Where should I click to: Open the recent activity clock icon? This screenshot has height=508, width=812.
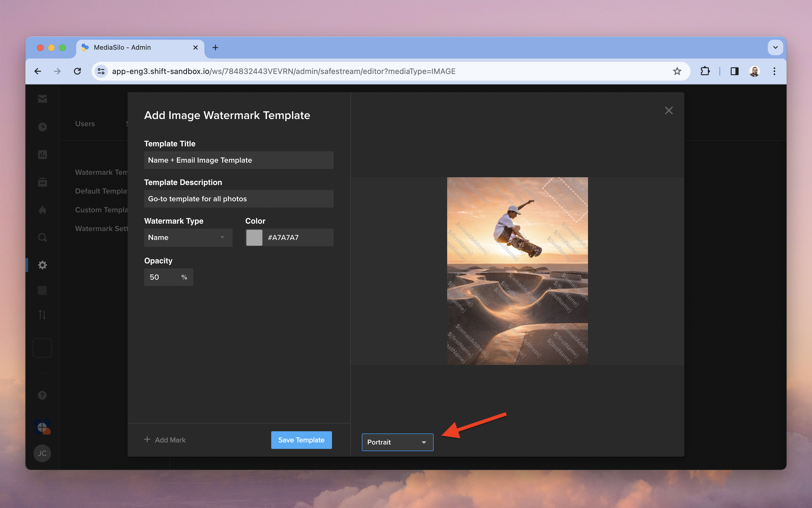click(42, 127)
